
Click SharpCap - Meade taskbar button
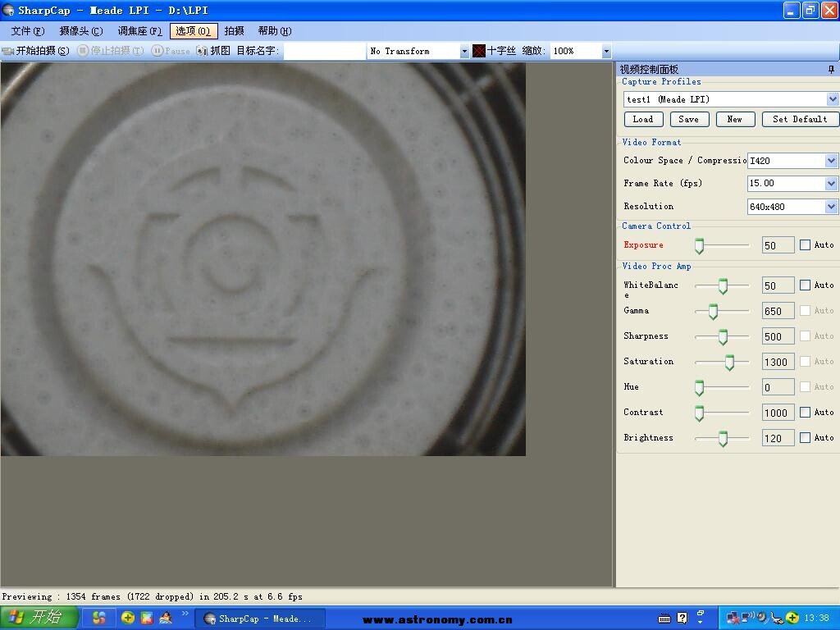[260, 619]
